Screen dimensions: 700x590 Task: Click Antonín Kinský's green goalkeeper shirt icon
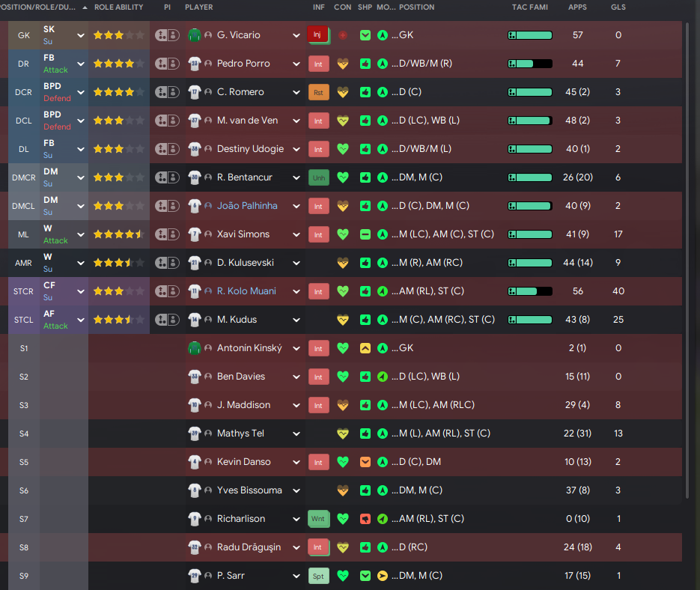pyautogui.click(x=195, y=348)
